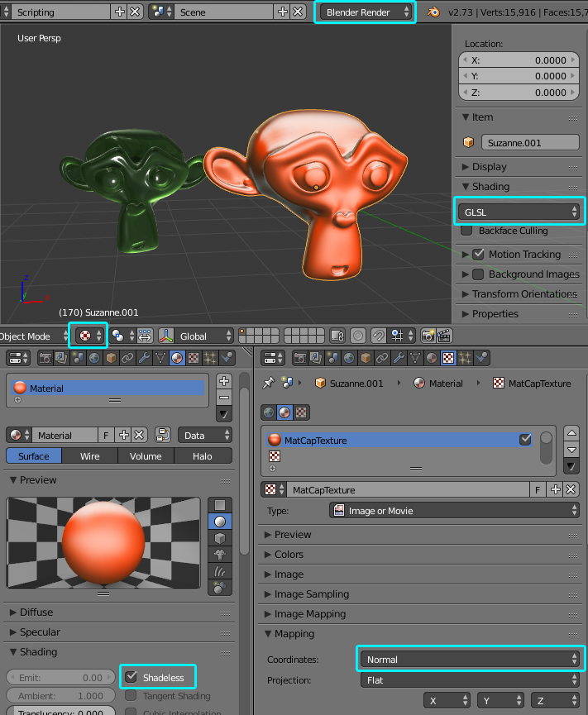Open Object Data tab in left properties header
The image size is (588, 715).
(160, 358)
